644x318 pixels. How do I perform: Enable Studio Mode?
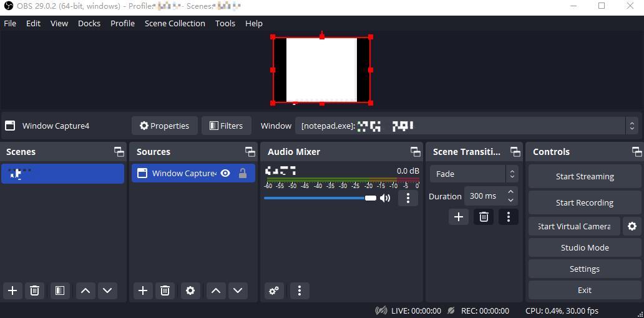(585, 247)
